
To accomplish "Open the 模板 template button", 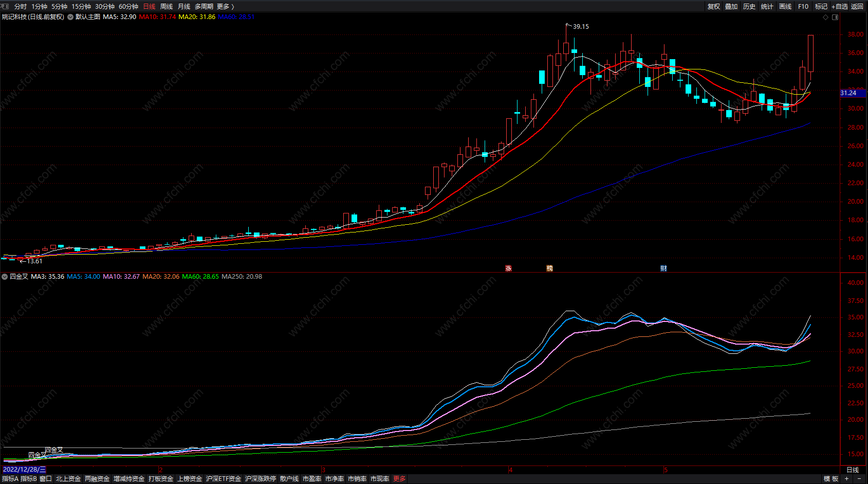I will coord(831,479).
